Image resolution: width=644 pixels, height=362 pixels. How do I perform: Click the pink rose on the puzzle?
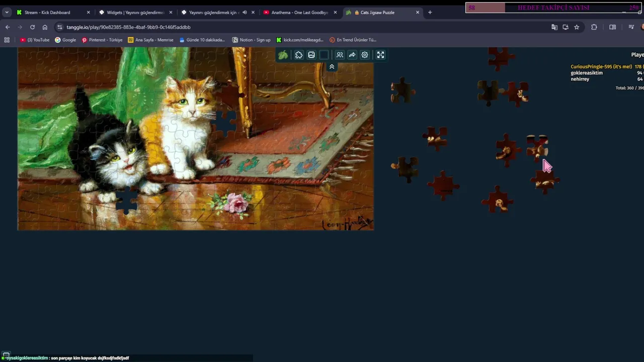click(235, 203)
